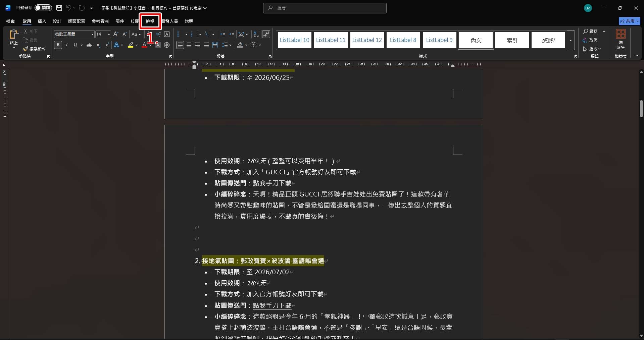Image resolution: width=644 pixels, height=340 pixels.
Task: Click the multilevel list icon
Action: (x=208, y=34)
